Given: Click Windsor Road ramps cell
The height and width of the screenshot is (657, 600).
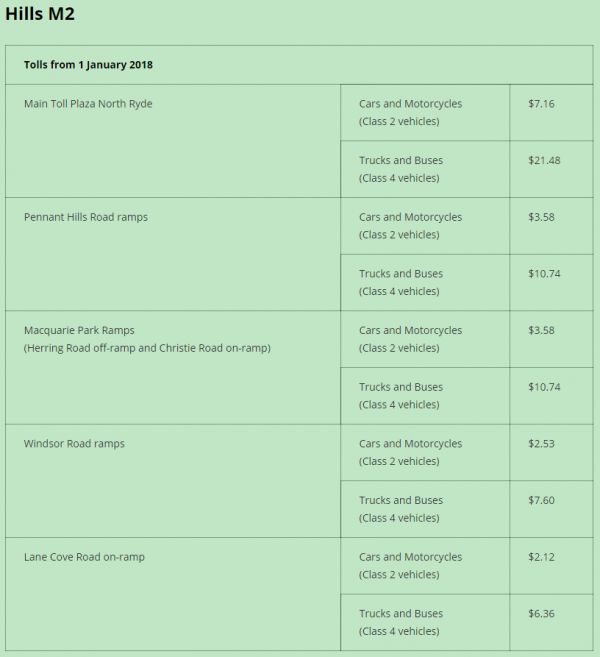Looking at the screenshot, I should pyautogui.click(x=74, y=444).
